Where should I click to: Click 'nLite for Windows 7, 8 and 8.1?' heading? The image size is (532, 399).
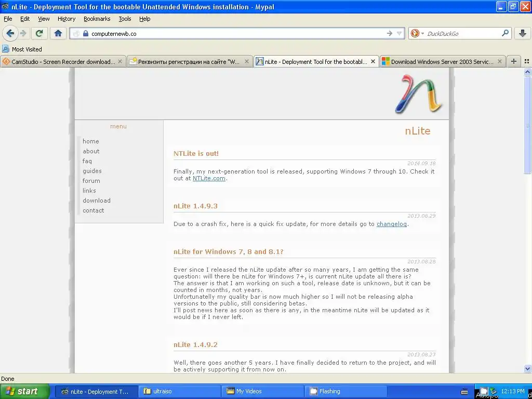point(229,252)
